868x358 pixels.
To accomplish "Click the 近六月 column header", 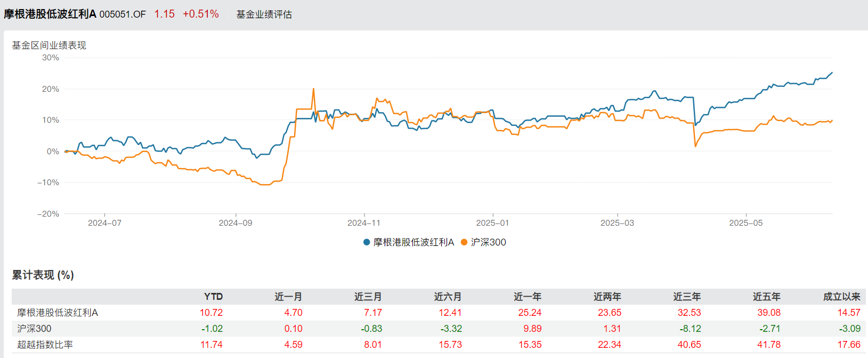I will click(x=448, y=297).
